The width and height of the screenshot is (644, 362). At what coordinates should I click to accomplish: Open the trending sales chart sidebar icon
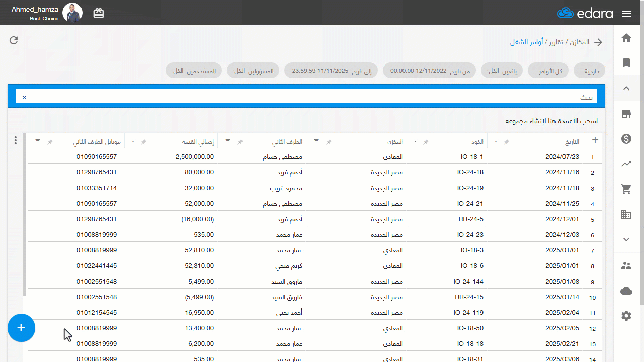tap(626, 164)
